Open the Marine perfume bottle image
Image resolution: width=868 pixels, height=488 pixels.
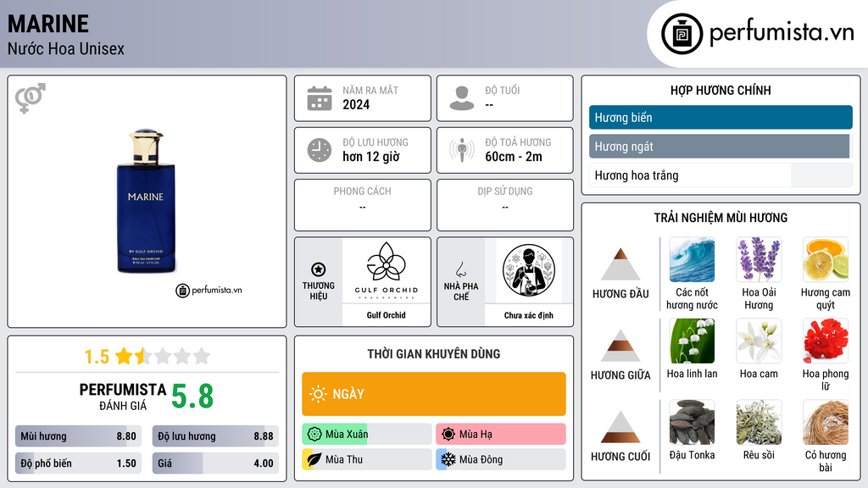(x=146, y=201)
